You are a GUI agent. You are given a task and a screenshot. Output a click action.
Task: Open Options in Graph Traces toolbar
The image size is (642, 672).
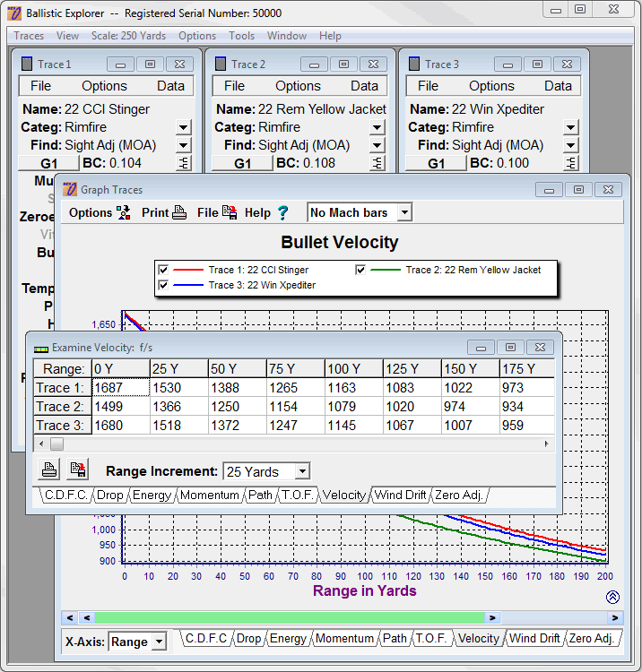(100, 212)
